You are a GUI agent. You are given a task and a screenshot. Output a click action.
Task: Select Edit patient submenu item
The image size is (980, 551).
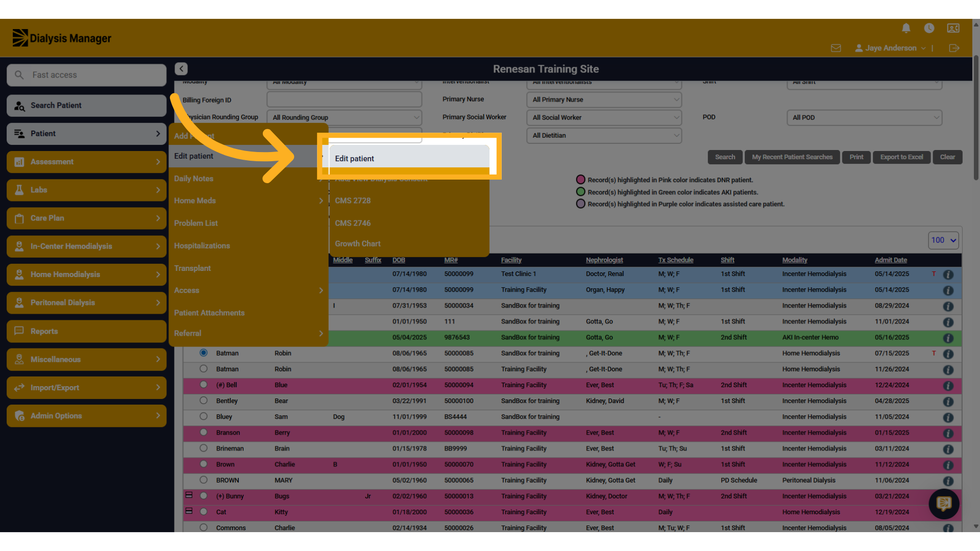[x=409, y=158]
